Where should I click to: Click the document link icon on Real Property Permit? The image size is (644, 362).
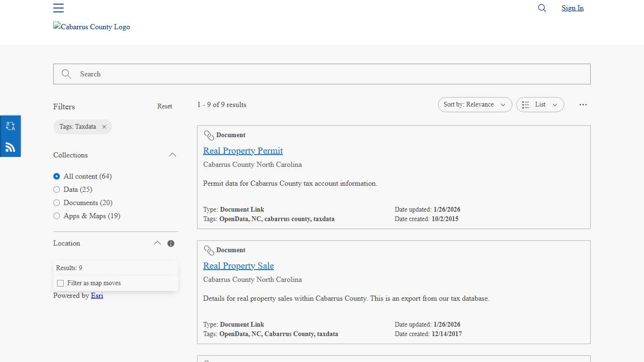point(209,135)
